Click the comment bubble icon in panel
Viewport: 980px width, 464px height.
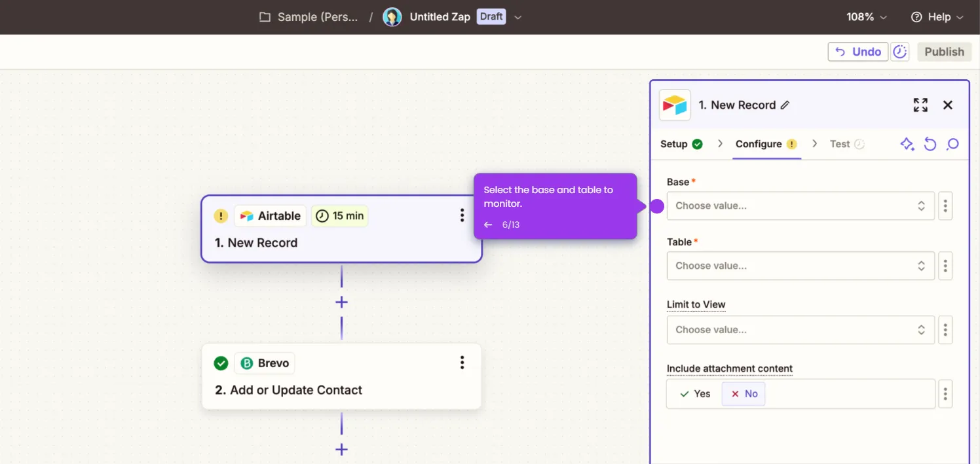coord(952,144)
